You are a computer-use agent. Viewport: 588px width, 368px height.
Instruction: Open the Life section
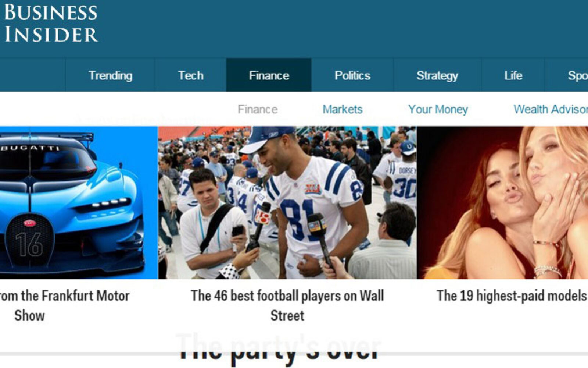click(x=513, y=75)
